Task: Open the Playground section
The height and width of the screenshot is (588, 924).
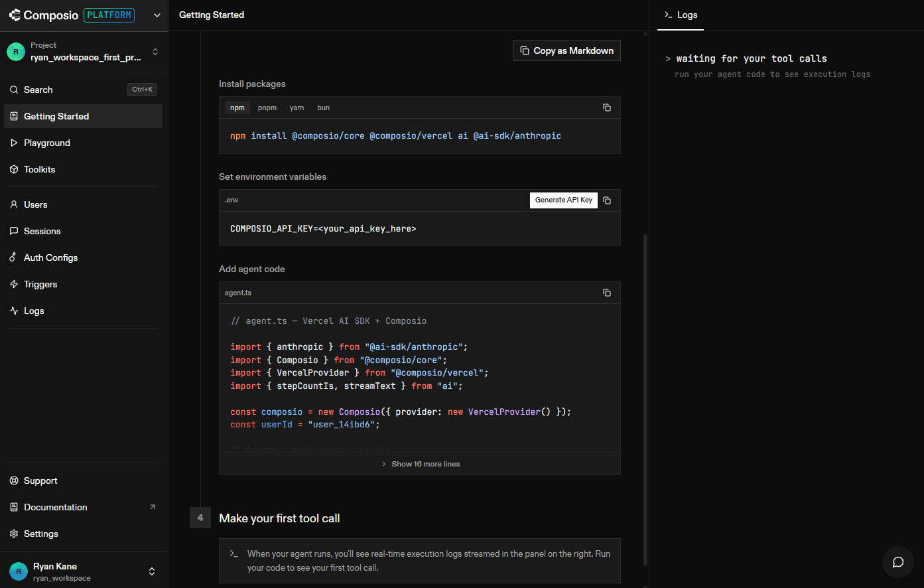Action: (84, 143)
